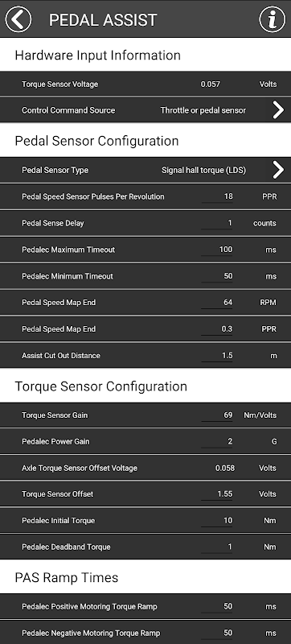Select Signal hall torque (LDS) option
Image resolution: width=291 pixels, height=644 pixels.
coord(203,170)
